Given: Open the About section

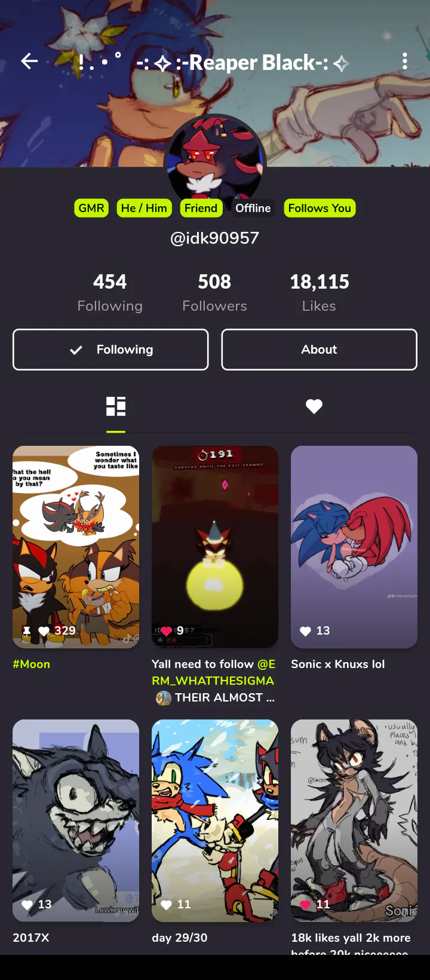Looking at the screenshot, I should click(x=319, y=350).
